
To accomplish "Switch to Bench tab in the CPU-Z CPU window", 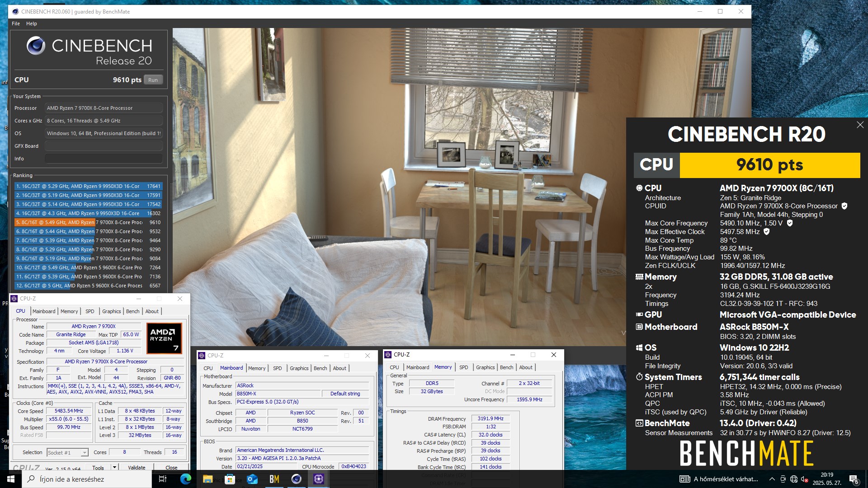I will [x=132, y=311].
